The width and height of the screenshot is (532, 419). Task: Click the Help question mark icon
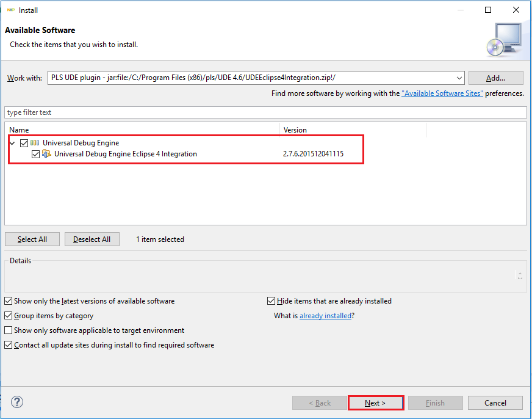[x=17, y=403]
